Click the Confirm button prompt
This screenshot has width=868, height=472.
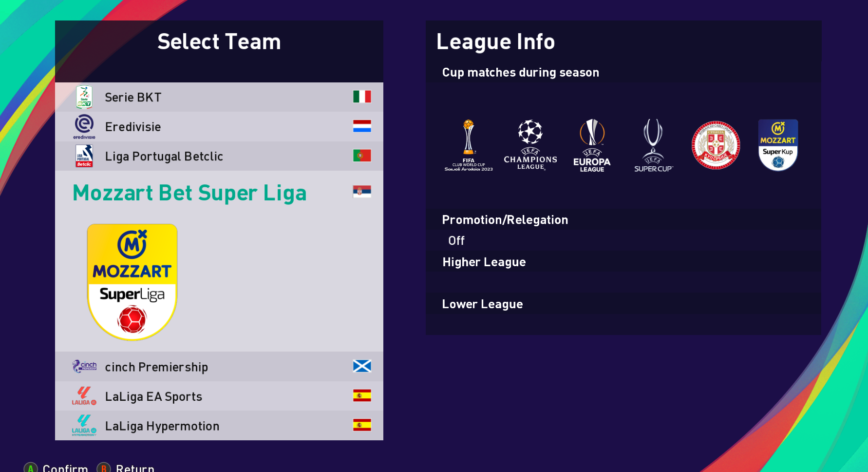[x=56, y=467]
